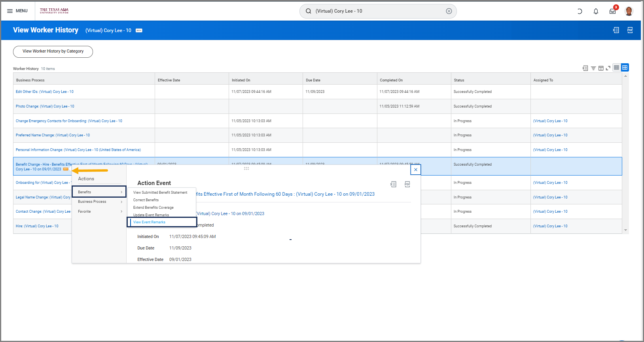The width and height of the screenshot is (644, 342).
Task: Select View Event Remarks menu item
Action: point(150,222)
